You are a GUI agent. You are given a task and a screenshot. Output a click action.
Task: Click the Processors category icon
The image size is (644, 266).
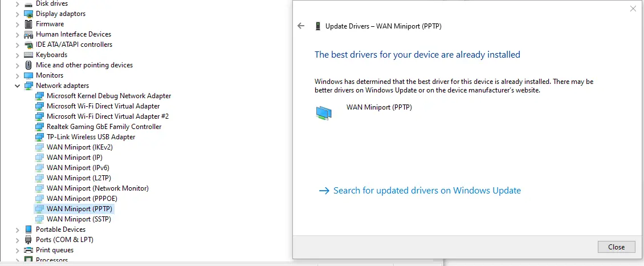point(28,259)
